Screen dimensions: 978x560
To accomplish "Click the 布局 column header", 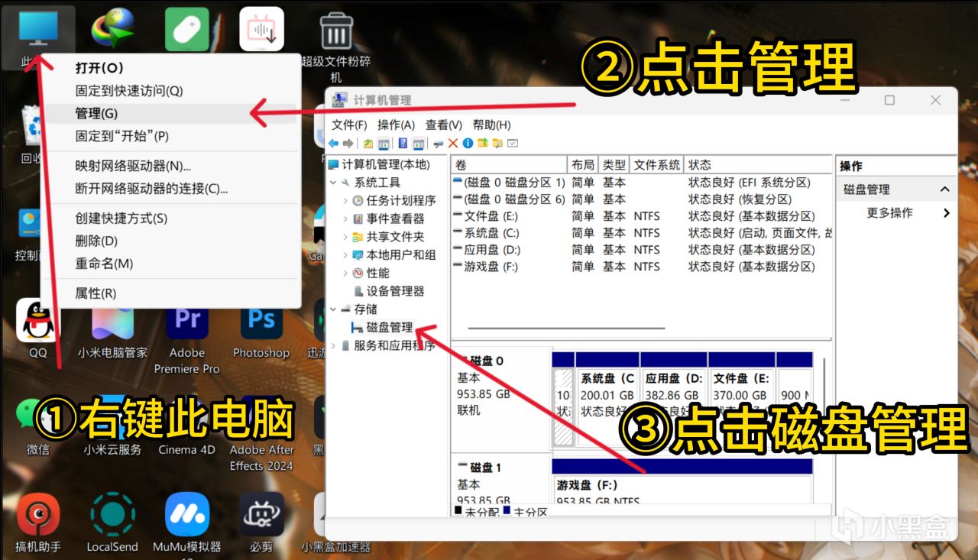I will [582, 164].
